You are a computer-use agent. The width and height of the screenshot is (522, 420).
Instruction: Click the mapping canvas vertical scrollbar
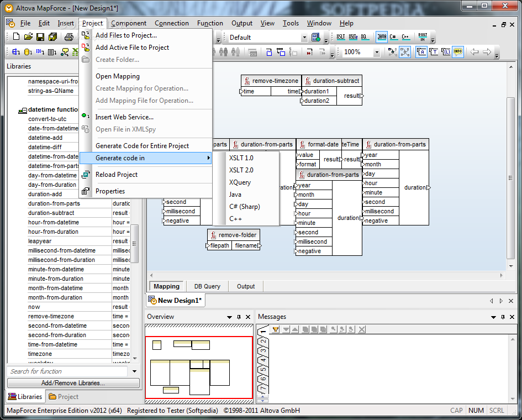click(510, 178)
